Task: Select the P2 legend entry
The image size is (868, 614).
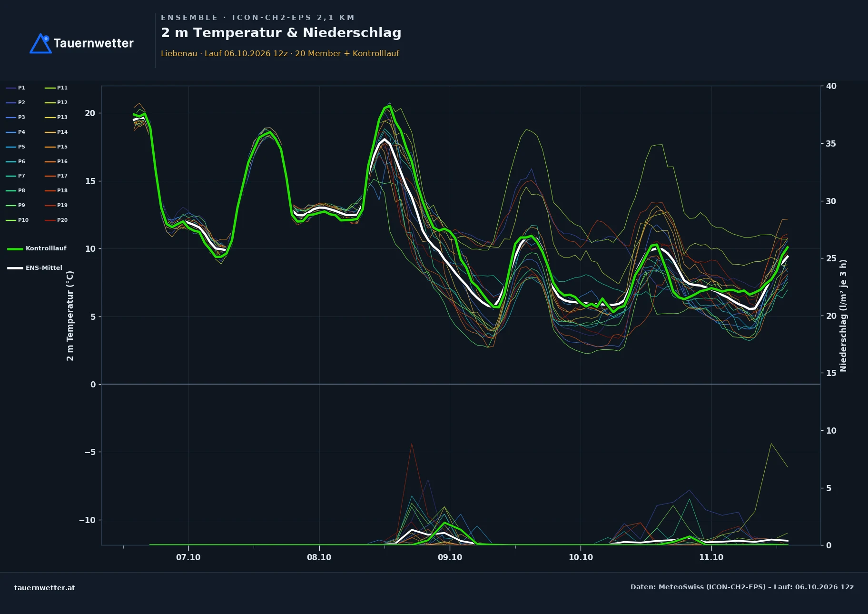Action: (x=16, y=102)
